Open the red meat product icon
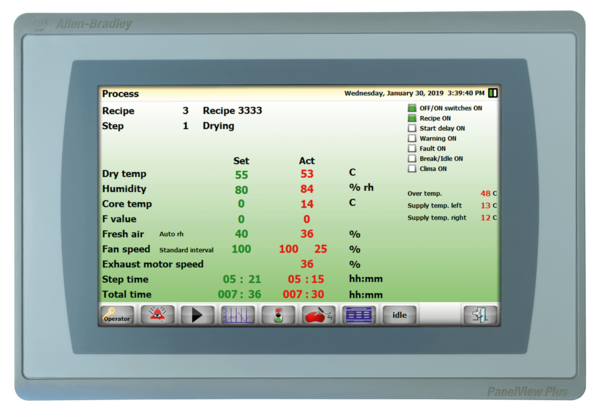The height and width of the screenshot is (417, 600). coord(318,315)
